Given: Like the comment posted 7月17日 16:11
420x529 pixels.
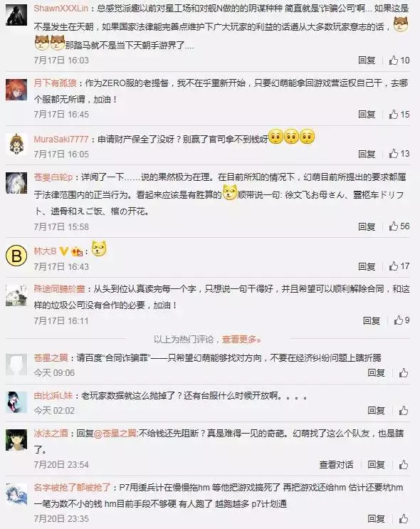Looking at the screenshot, I should click(401, 320).
